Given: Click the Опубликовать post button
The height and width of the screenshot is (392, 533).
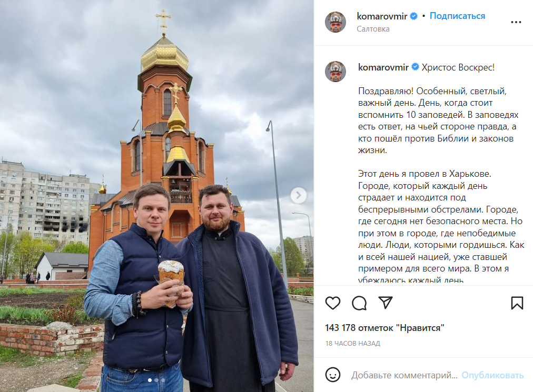Looking at the screenshot, I should (x=492, y=375).
